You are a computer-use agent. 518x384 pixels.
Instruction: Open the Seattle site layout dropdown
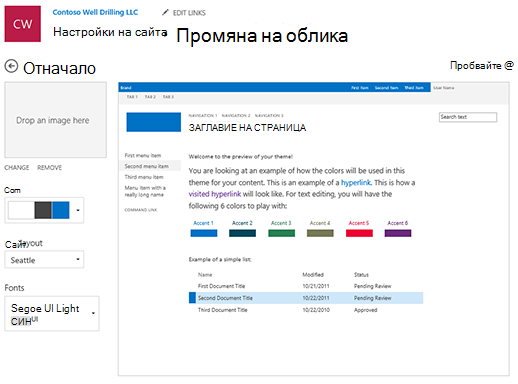pos(44,260)
